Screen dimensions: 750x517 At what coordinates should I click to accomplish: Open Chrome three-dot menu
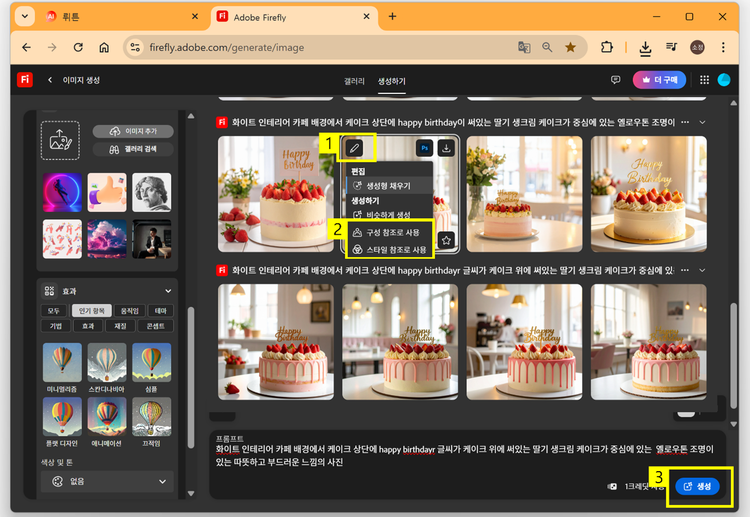(x=723, y=47)
